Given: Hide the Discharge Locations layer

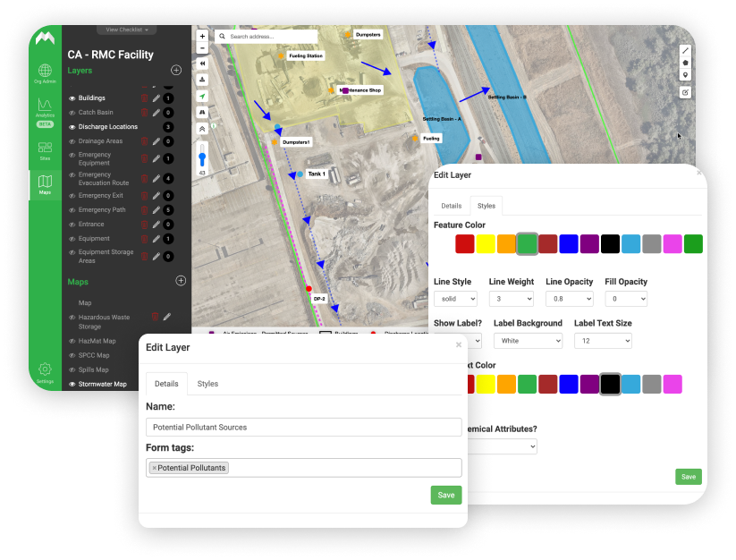Looking at the screenshot, I should pos(72,127).
